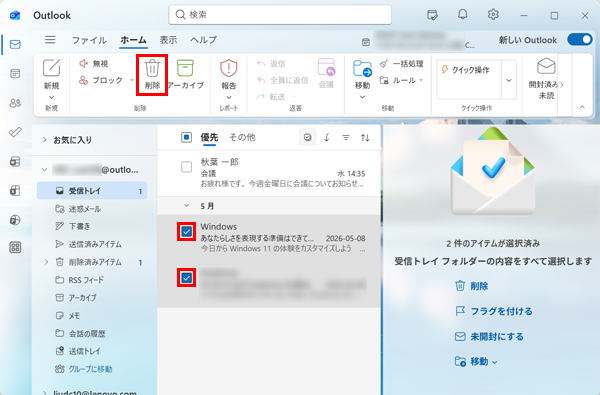600x395 pixels.
Task: Open the More apps grid icon
Action: [15, 247]
